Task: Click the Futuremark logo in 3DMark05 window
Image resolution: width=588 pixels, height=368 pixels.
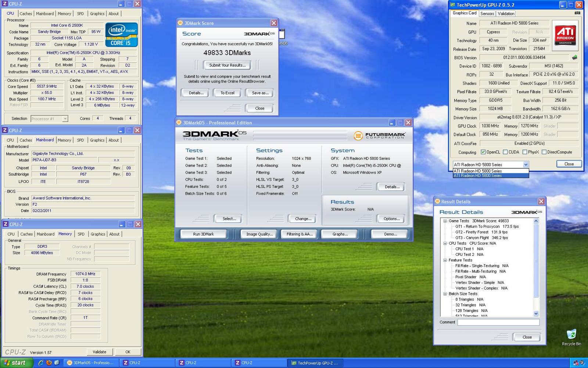Action: point(379,135)
